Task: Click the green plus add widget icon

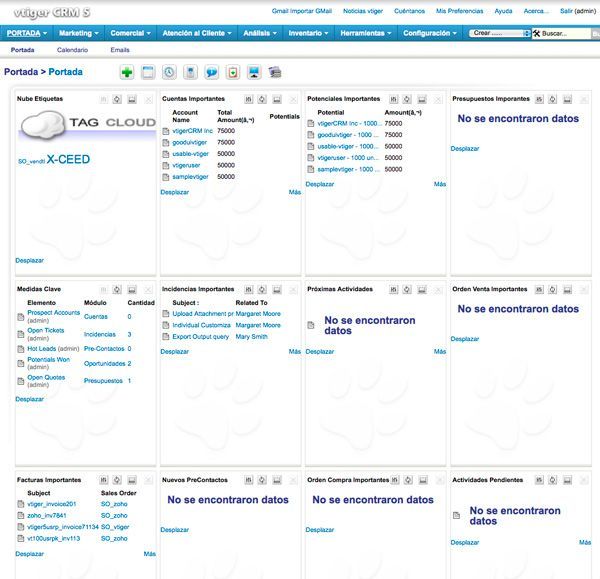Action: 127,72
